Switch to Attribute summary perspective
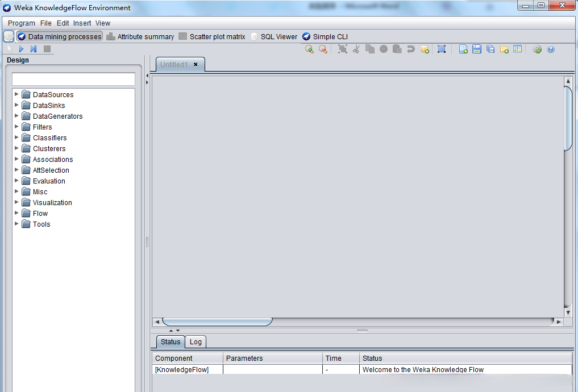This screenshot has width=578, height=392. (x=140, y=36)
